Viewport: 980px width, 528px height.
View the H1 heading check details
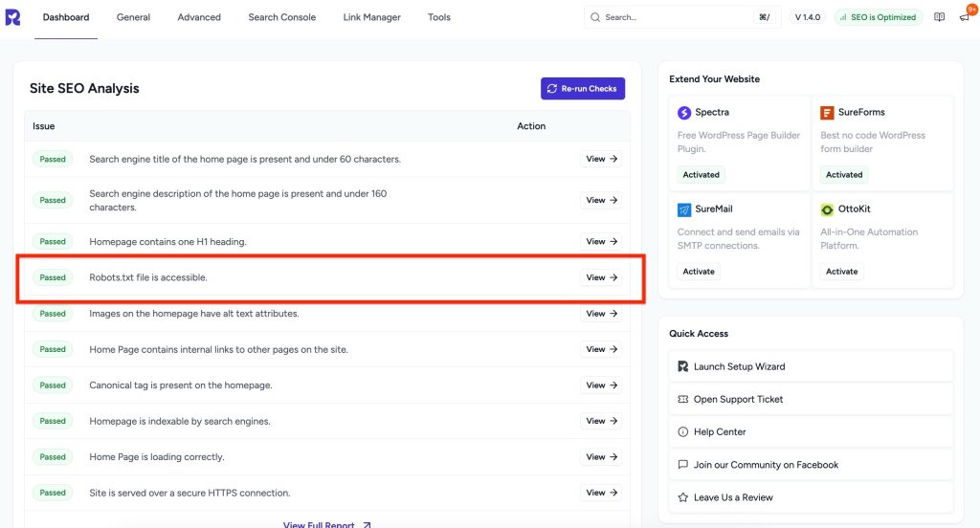[601, 242]
